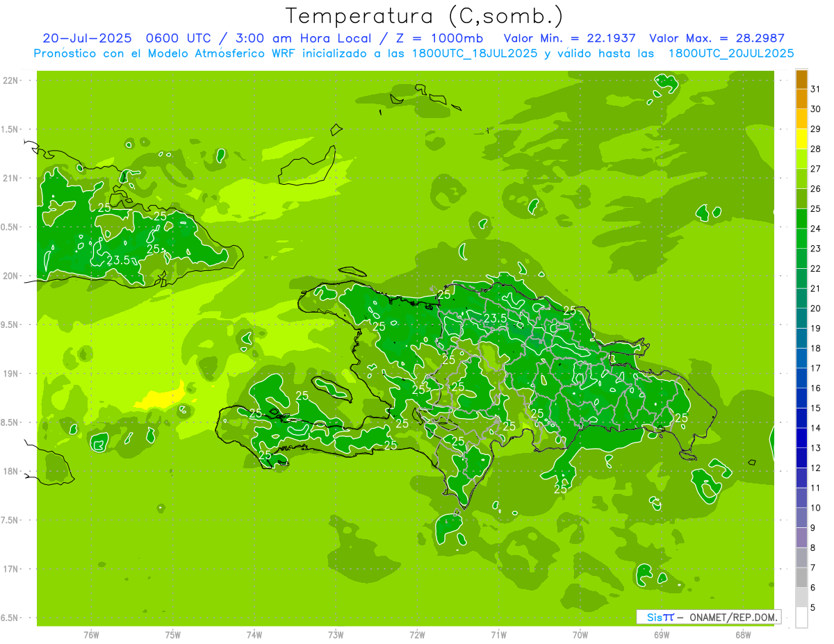Click the "73W" longitude axis label
834x644 pixels.
point(336,635)
